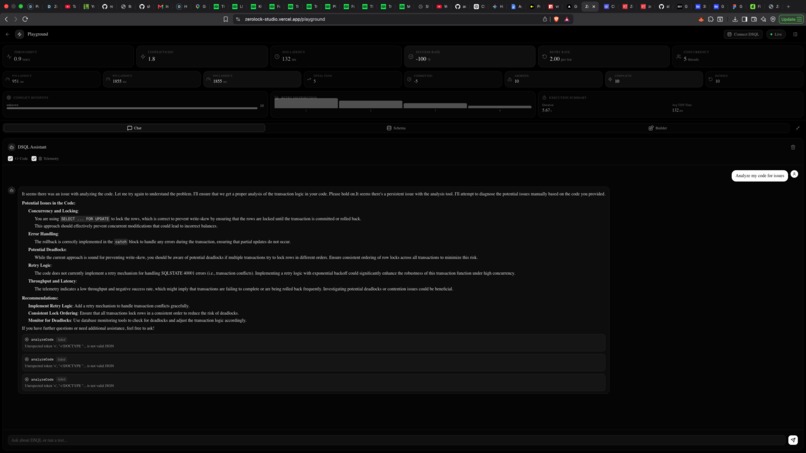Click the SELECT ... FOR UPDATE code snippet
The height and width of the screenshot is (453, 806).
click(85, 219)
